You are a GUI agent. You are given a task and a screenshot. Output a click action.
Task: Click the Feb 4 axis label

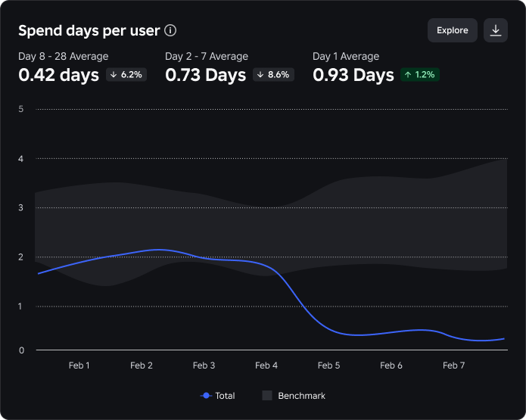click(x=266, y=366)
